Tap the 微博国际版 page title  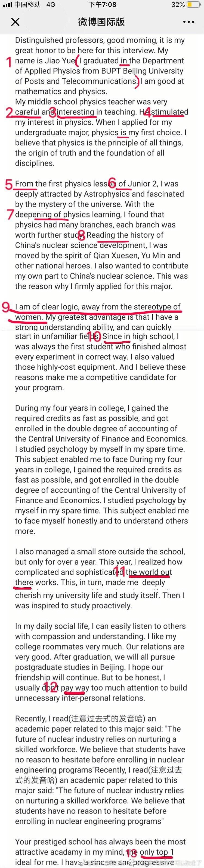pyautogui.click(x=102, y=22)
